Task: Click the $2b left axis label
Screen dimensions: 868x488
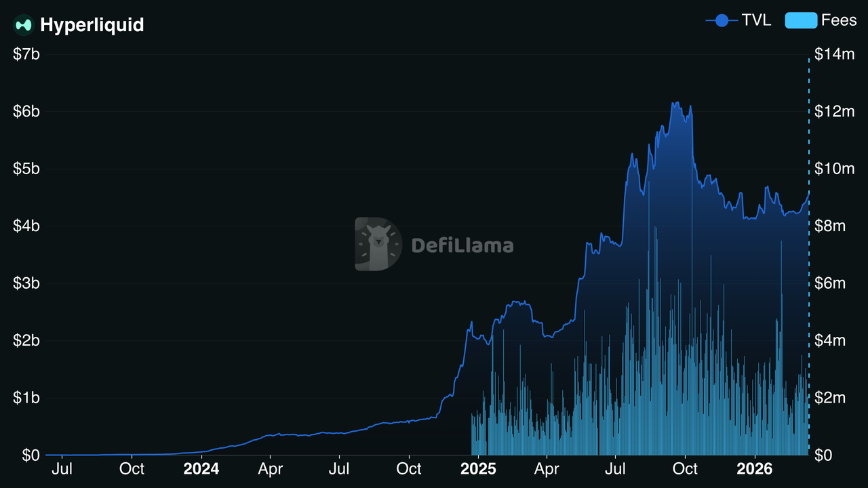Action: 26,340
